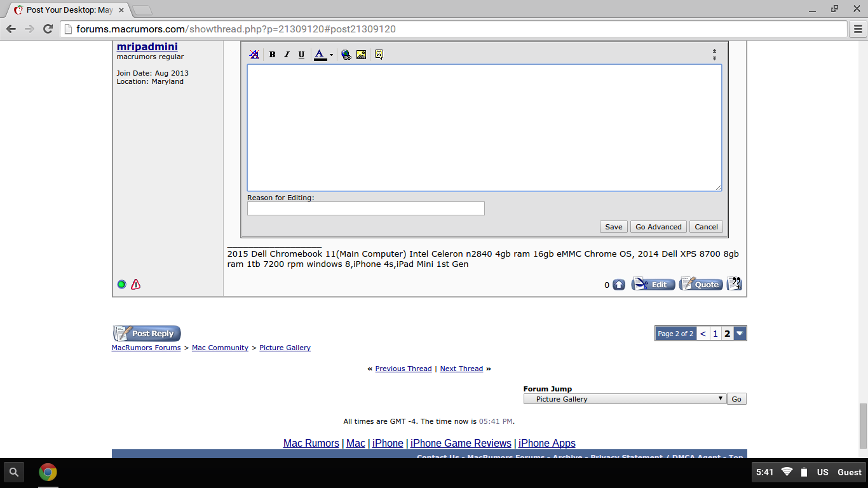The image size is (868, 488).
Task: Open the page navigation dropdown arrow
Action: 740,334
